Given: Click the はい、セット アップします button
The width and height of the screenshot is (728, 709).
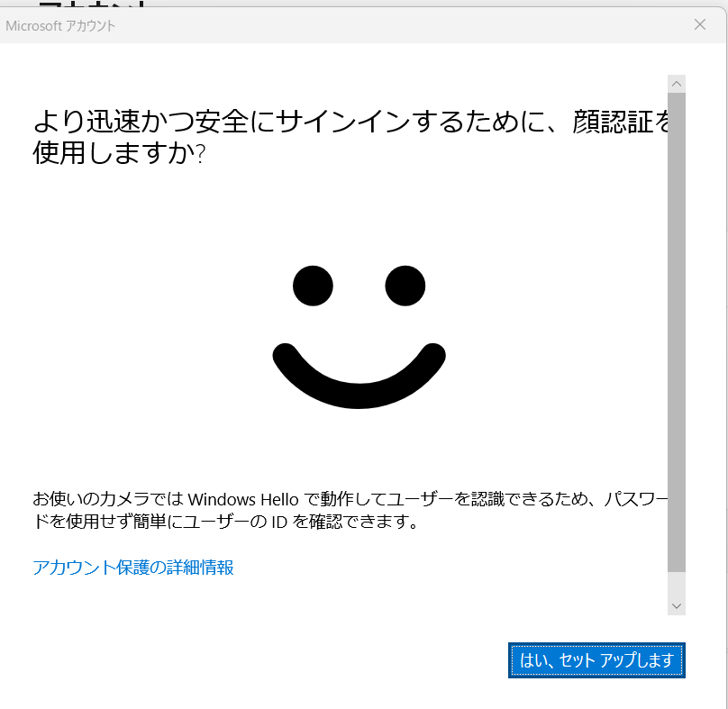Looking at the screenshot, I should [596, 660].
